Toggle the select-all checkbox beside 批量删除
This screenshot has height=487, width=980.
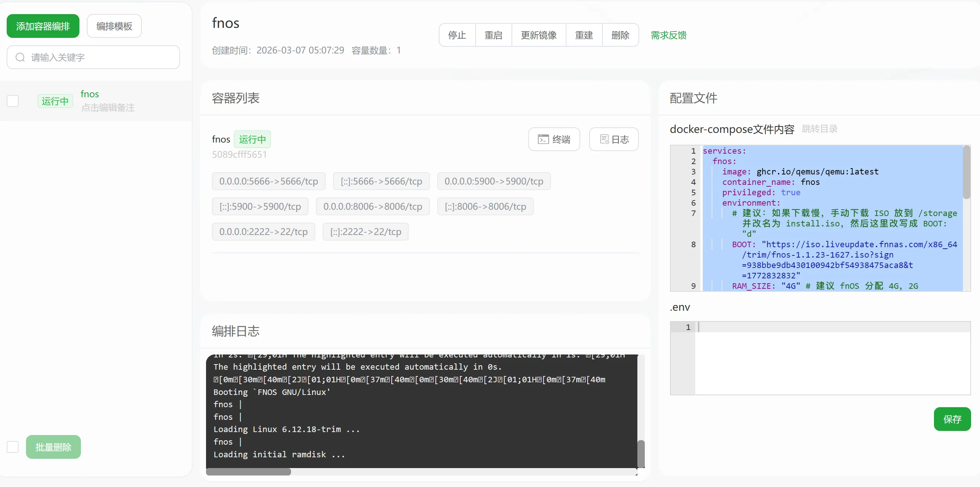pyautogui.click(x=13, y=447)
